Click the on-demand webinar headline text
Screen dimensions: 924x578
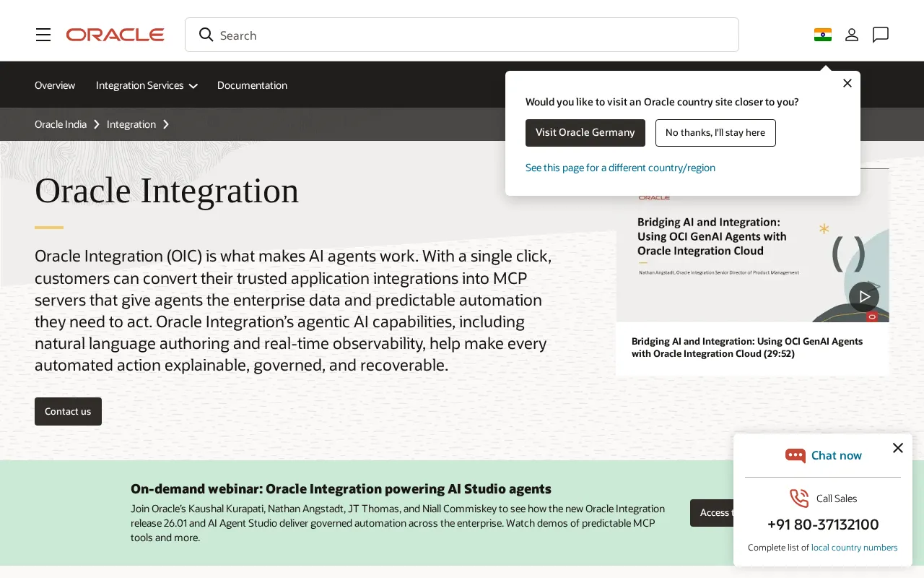pyautogui.click(x=341, y=489)
